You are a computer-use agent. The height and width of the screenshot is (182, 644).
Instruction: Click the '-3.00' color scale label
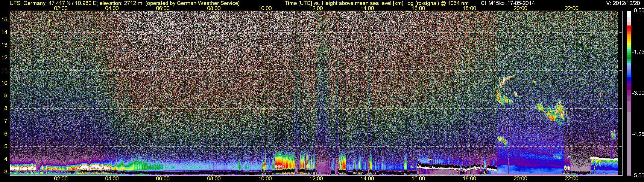(x=638, y=93)
